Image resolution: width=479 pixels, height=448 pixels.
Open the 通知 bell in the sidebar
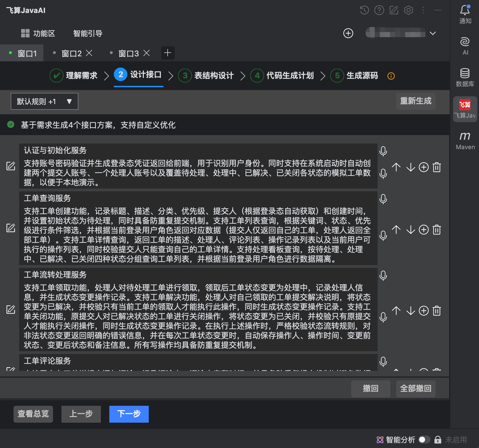click(x=465, y=14)
